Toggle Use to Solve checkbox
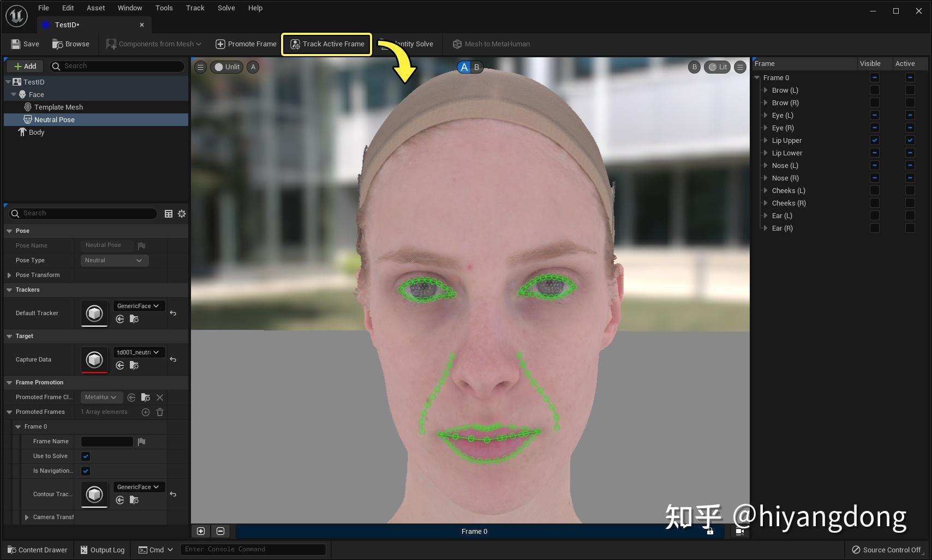Image resolution: width=932 pixels, height=560 pixels. click(x=86, y=456)
